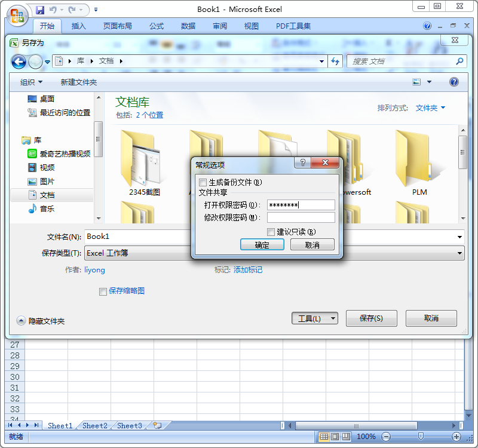
Task: Click the insert worksheet icon
Action: [x=158, y=425]
